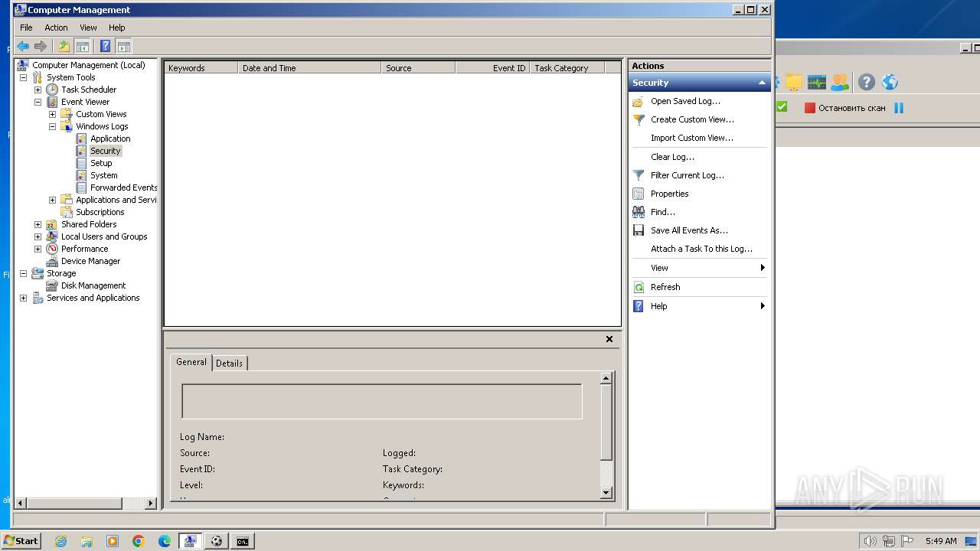Select the System log

103,175
